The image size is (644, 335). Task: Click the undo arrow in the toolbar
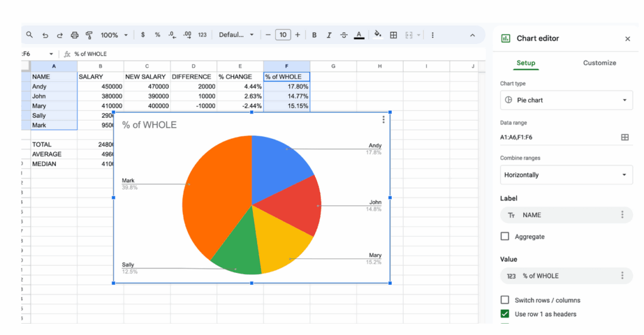tap(45, 35)
